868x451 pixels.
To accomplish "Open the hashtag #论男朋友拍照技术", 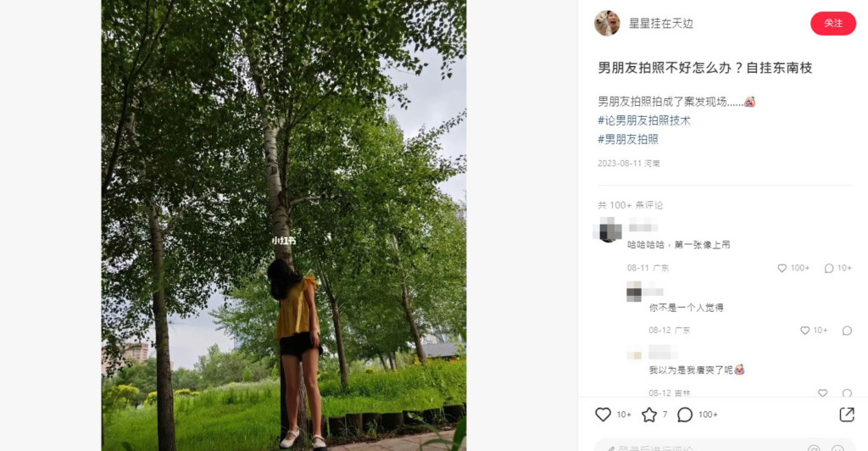I will click(644, 120).
